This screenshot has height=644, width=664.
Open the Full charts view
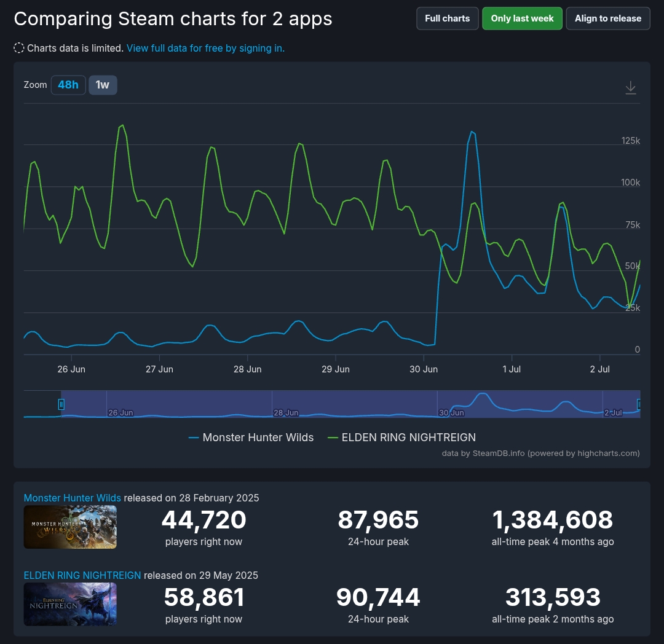click(x=447, y=18)
